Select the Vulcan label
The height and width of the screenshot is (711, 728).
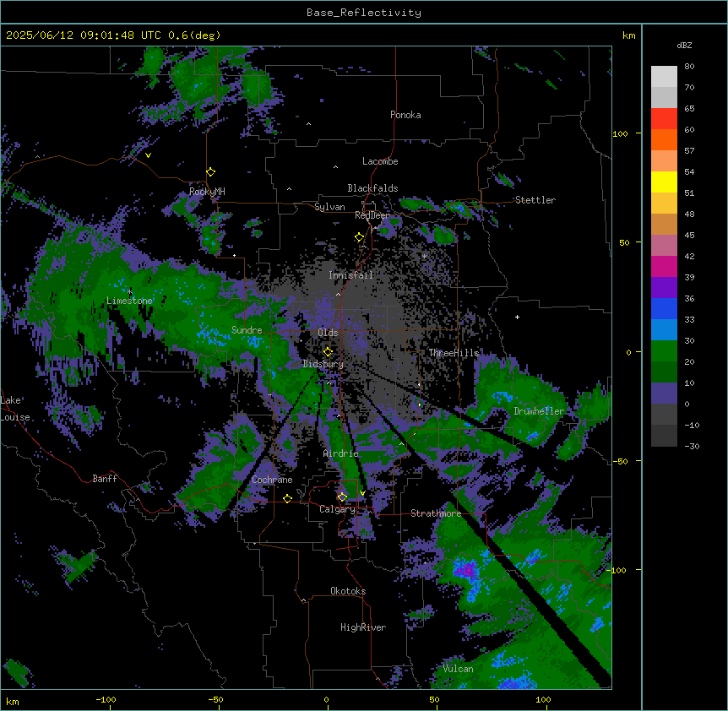click(x=459, y=669)
